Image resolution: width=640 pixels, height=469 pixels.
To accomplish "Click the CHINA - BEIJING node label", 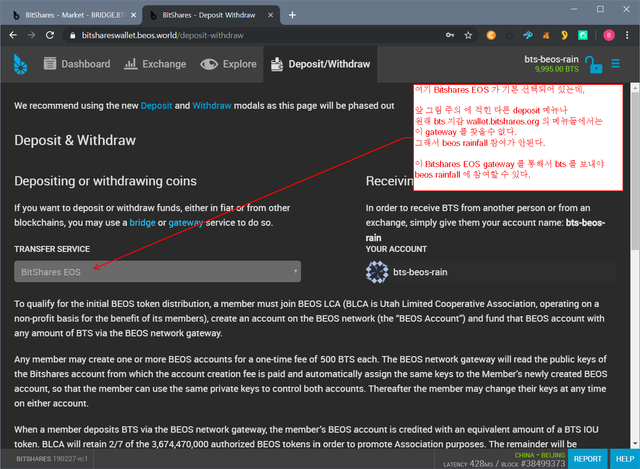I will 540,455.
